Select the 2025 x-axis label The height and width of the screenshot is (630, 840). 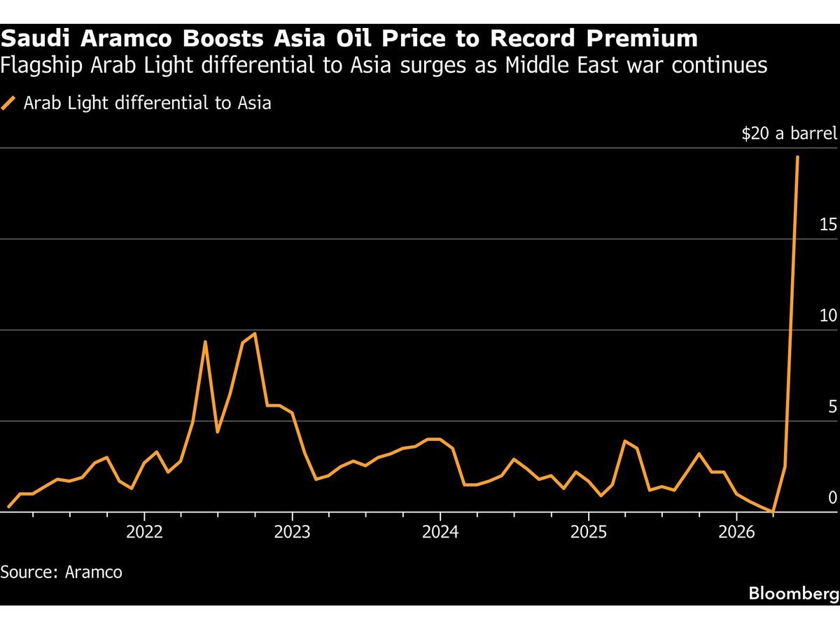coord(588,533)
